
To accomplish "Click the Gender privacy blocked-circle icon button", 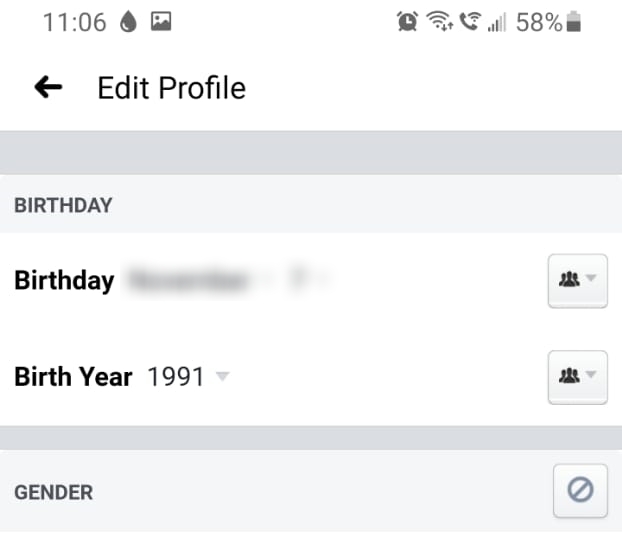I will (x=580, y=490).
